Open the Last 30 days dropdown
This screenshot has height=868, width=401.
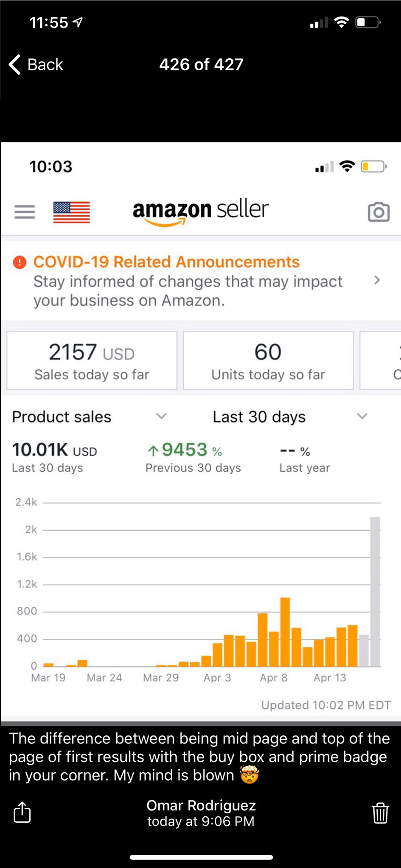coord(362,416)
